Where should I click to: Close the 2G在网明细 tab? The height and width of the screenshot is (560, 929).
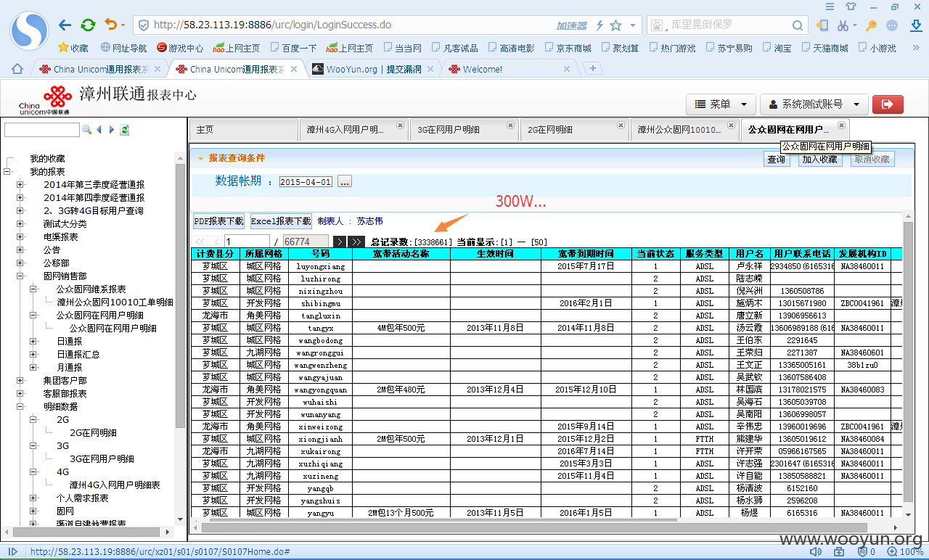tap(621, 125)
